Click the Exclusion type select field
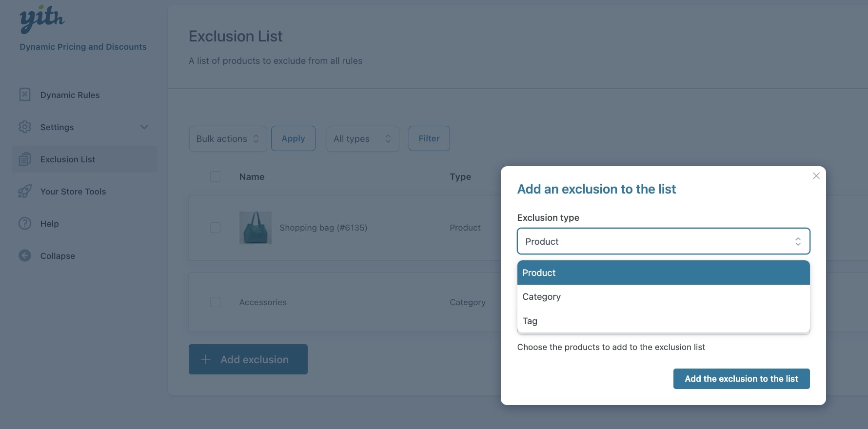 coord(663,241)
